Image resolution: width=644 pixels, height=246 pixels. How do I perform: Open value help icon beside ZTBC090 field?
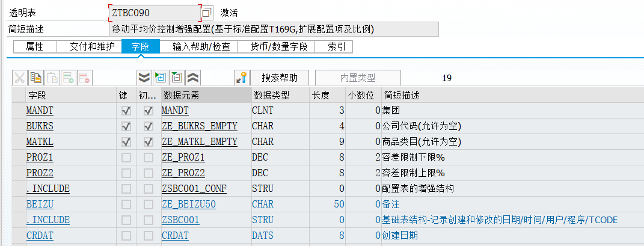pyautogui.click(x=207, y=13)
